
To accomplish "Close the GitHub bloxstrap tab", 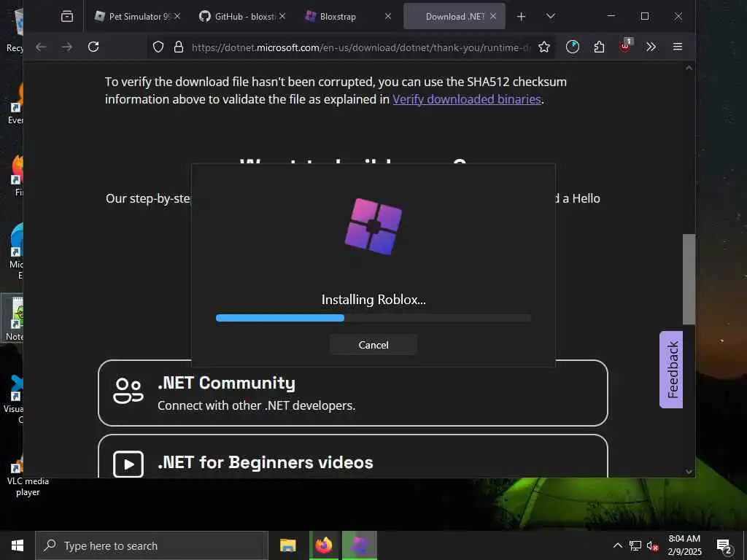I will coord(282,16).
